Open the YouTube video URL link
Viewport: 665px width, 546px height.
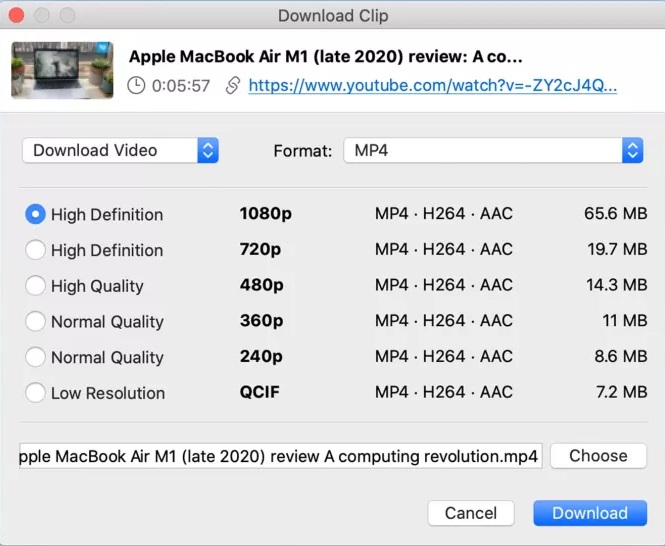433,86
